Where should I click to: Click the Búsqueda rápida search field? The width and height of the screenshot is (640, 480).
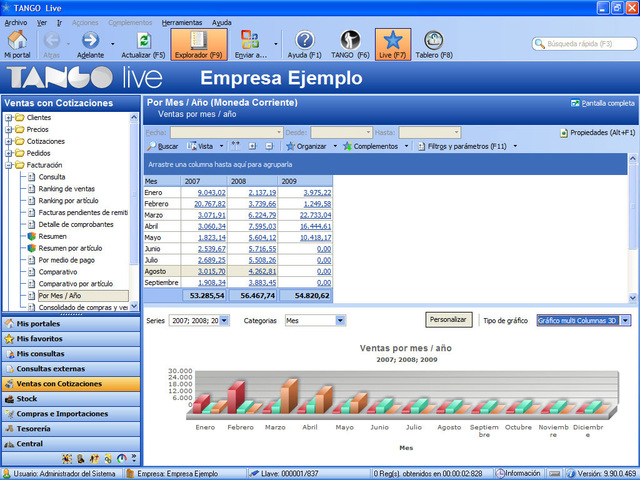click(x=584, y=44)
